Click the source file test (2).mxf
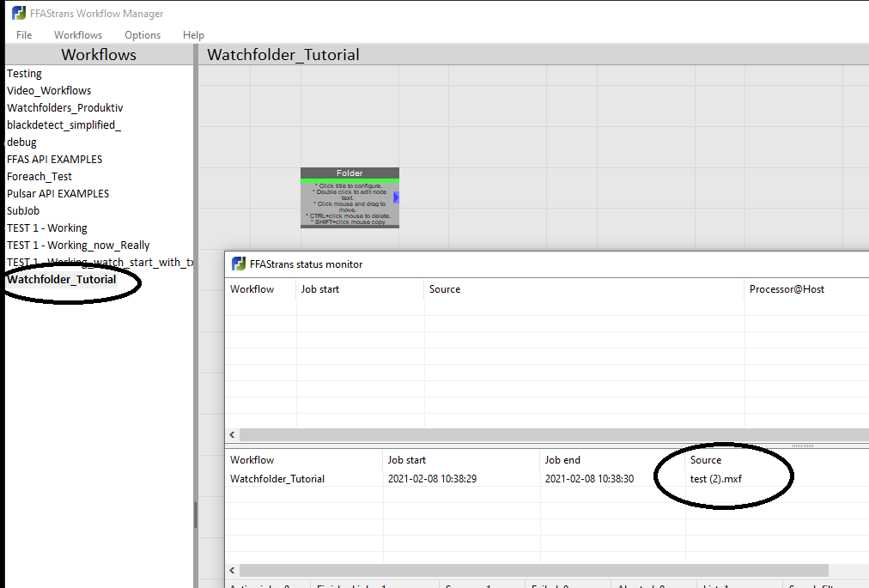 pyautogui.click(x=716, y=478)
